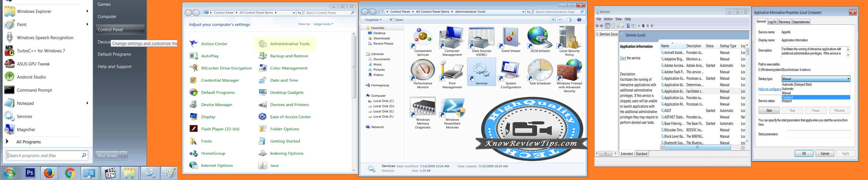This screenshot has height=180, width=868.
Task: Open Device Manager in Control Panel
Action: coord(217,105)
